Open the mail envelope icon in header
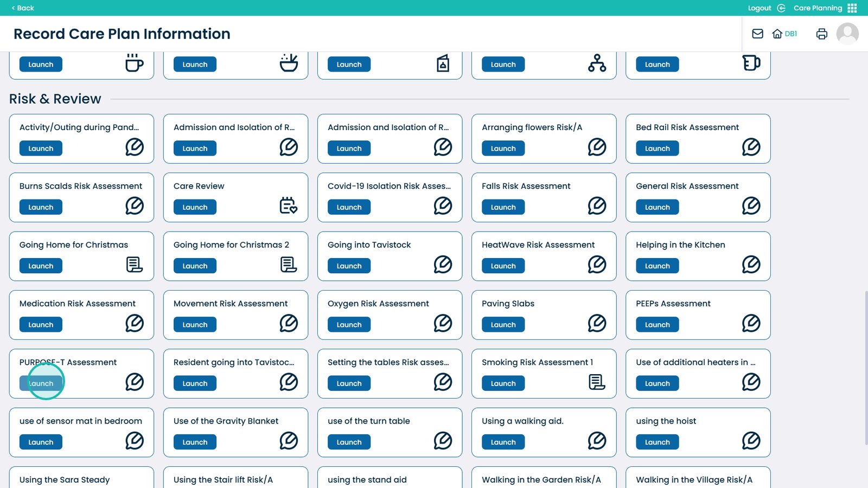Viewport: 868px width, 488px height. 757,34
